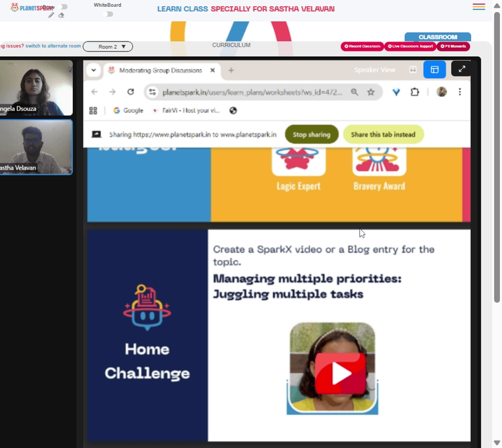Play the Home Challenge video
Image resolution: width=502 pixels, height=448 pixels.
pyautogui.click(x=340, y=374)
